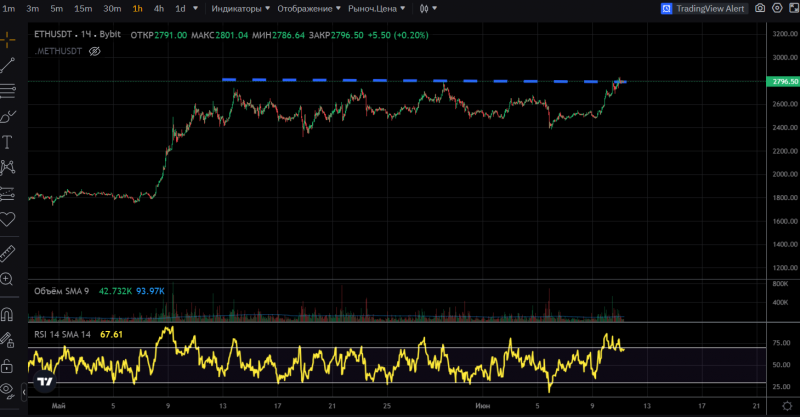Image resolution: width=800 pixels, height=417 pixels.
Task: Activate the zoom-in magnifier tool
Action: pos(7,279)
